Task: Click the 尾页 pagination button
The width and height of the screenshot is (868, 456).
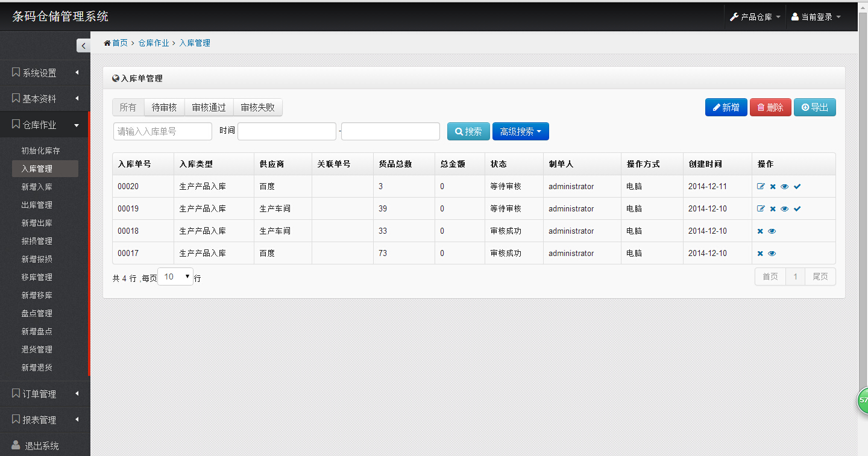Action: pyautogui.click(x=820, y=276)
